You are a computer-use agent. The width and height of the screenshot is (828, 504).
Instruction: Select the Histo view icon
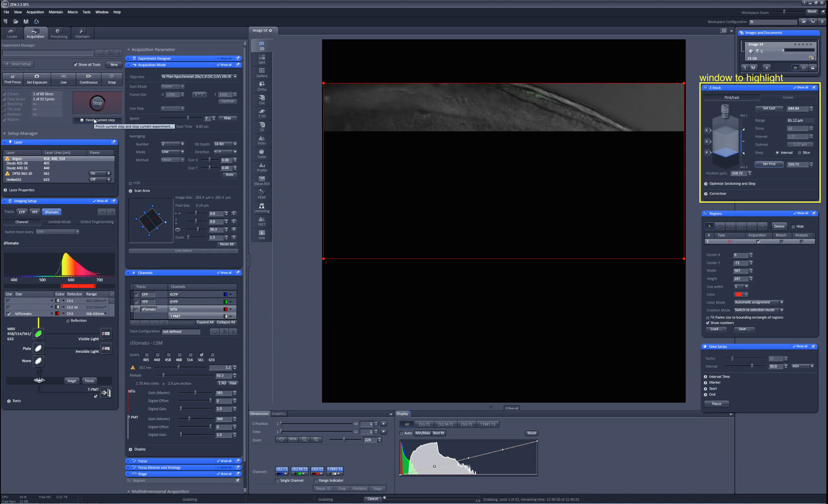(x=262, y=140)
